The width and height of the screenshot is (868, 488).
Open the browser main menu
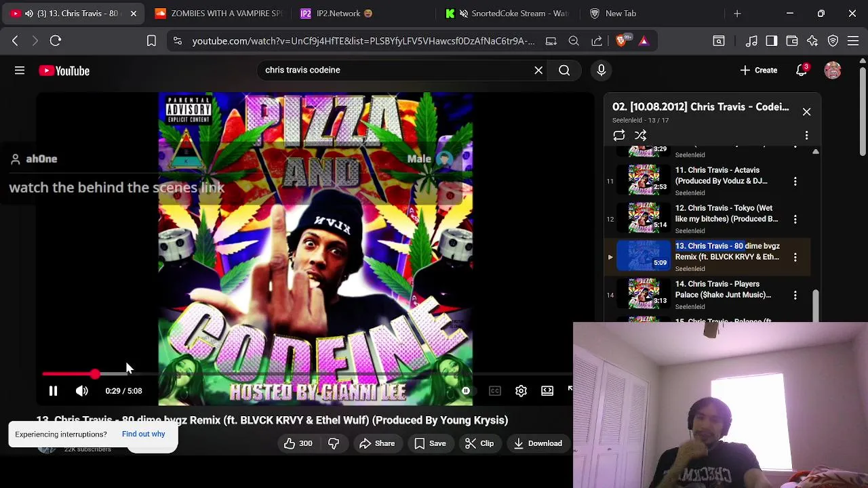(x=853, y=41)
